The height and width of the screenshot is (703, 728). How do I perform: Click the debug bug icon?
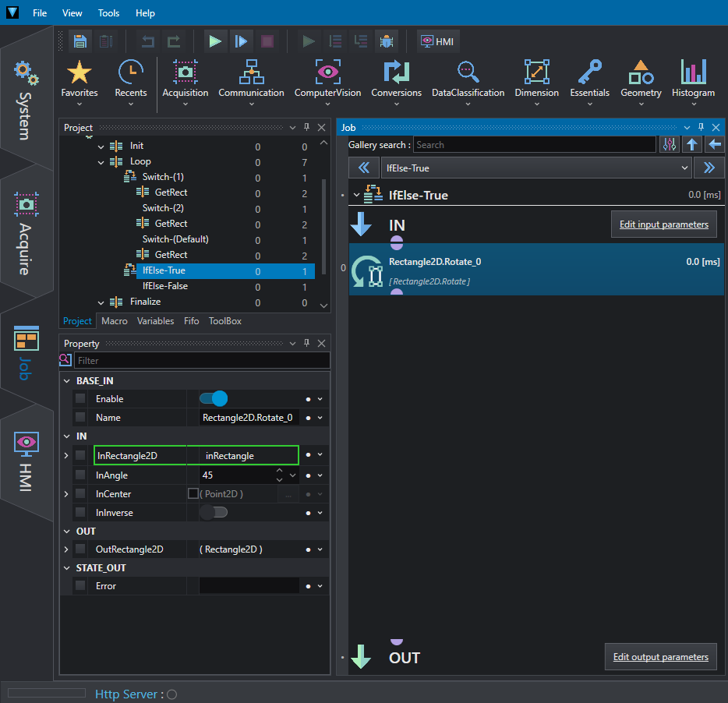click(387, 41)
